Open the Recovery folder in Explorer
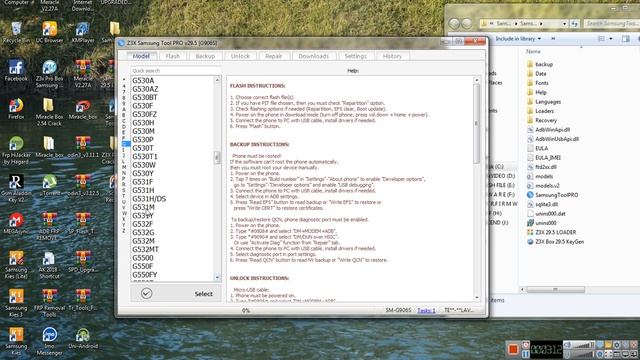This screenshot has width=640, height=360. coord(542,120)
